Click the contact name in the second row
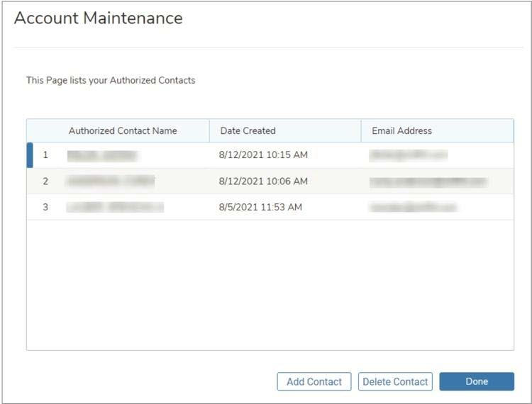Screen dimensions: 532x404 pos(110,181)
